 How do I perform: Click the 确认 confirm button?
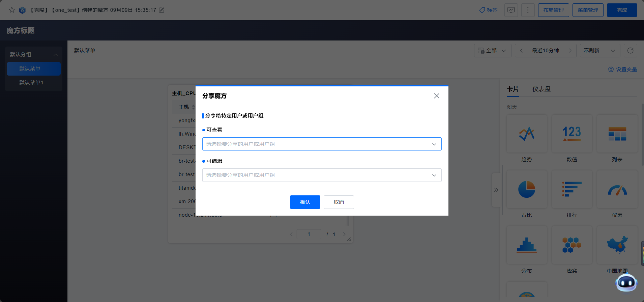pyautogui.click(x=305, y=202)
